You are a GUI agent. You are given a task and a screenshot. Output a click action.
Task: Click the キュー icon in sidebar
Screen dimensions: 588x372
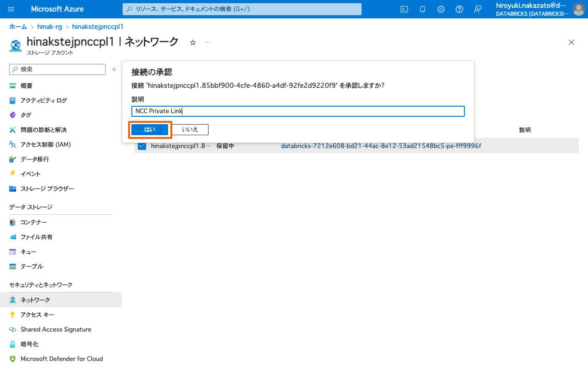click(x=13, y=252)
